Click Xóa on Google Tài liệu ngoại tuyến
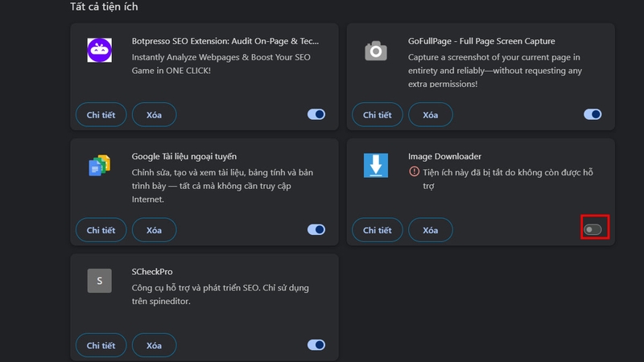644x362 pixels. click(154, 230)
